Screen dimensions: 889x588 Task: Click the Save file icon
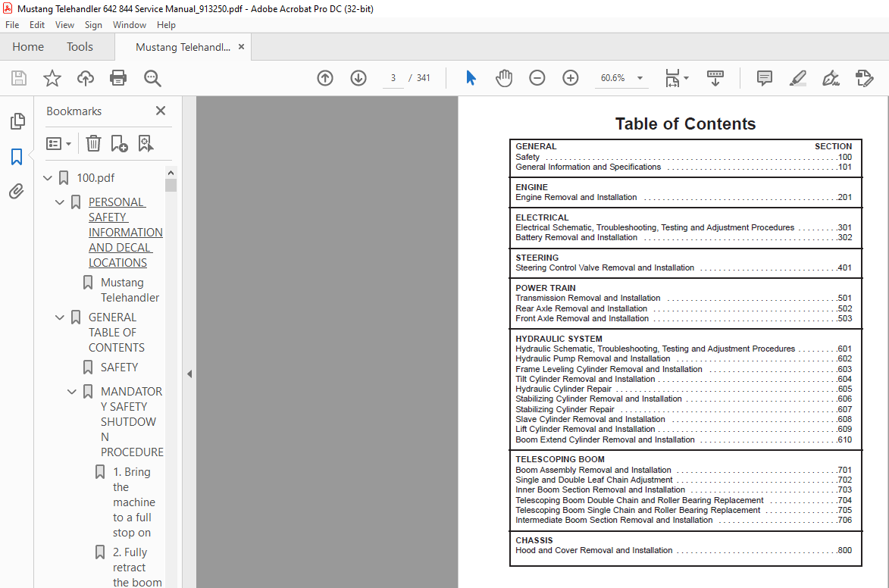point(19,78)
